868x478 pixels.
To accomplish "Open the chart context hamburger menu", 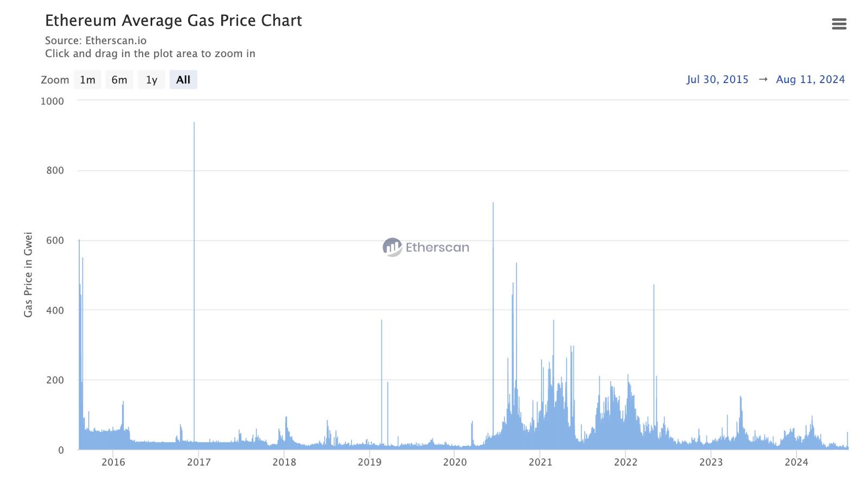I will (839, 24).
